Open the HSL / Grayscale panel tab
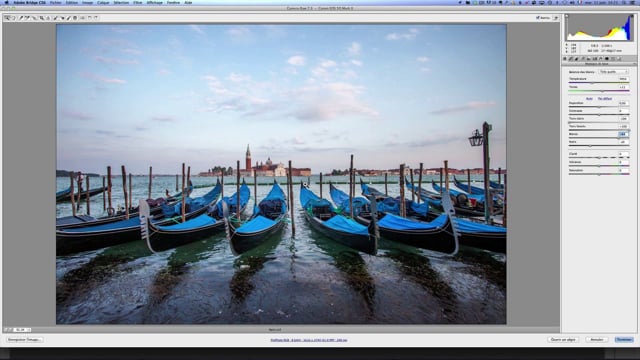Image resolution: width=640 pixels, height=360 pixels. 583,58
